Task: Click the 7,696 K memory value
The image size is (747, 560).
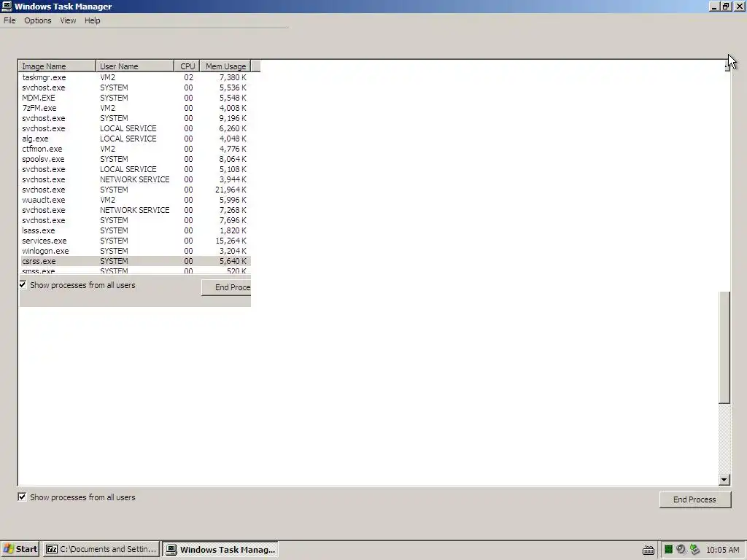Action: click(233, 220)
